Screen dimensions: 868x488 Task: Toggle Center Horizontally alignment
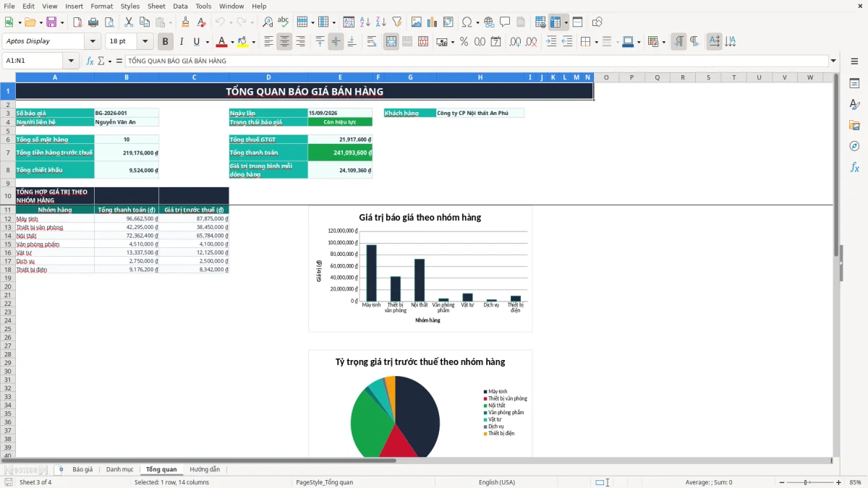pyautogui.click(x=284, y=41)
